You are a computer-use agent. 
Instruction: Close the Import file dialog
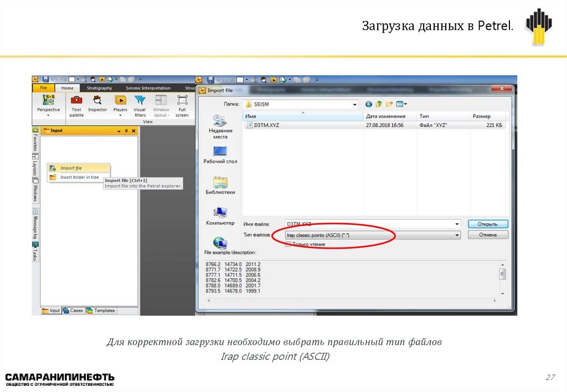point(501,89)
